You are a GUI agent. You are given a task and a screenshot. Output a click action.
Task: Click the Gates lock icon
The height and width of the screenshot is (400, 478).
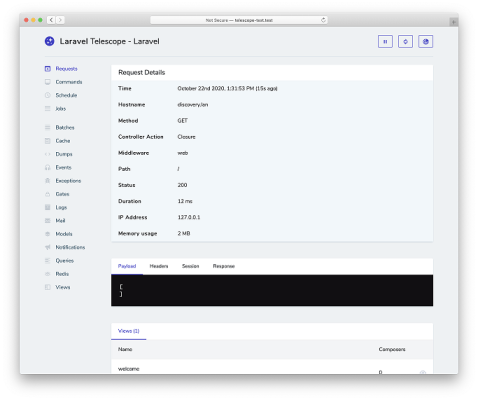coord(48,194)
